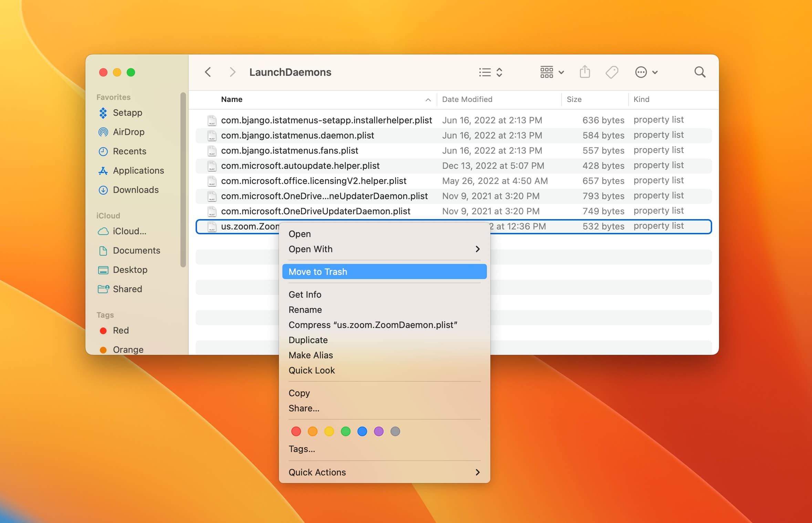Sort the list by Size column

click(574, 100)
